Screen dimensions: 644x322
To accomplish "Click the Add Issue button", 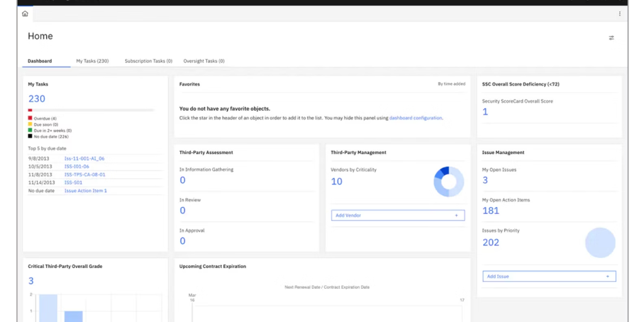I will pyautogui.click(x=549, y=276).
